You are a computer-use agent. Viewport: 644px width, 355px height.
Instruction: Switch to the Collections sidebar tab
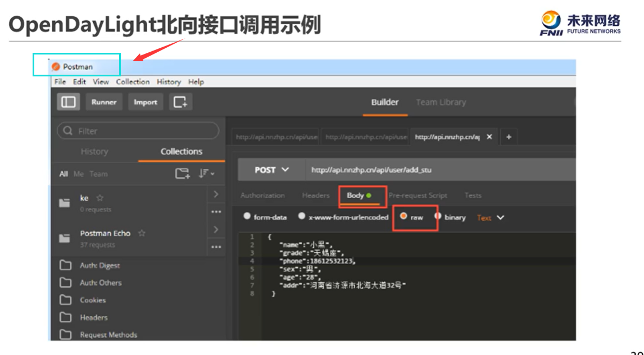(181, 152)
